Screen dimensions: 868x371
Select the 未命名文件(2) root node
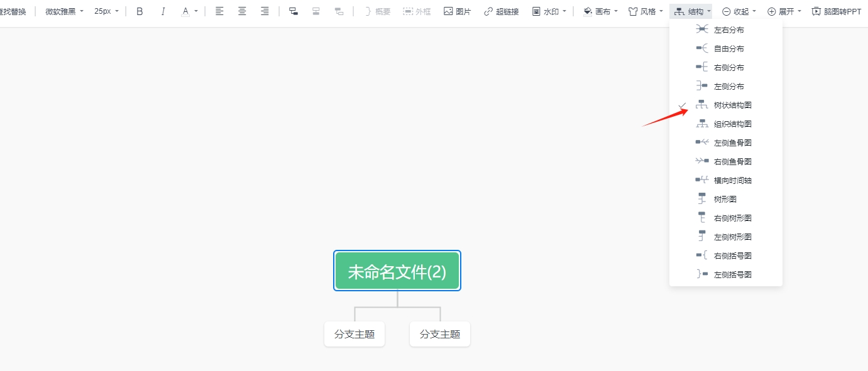(397, 270)
